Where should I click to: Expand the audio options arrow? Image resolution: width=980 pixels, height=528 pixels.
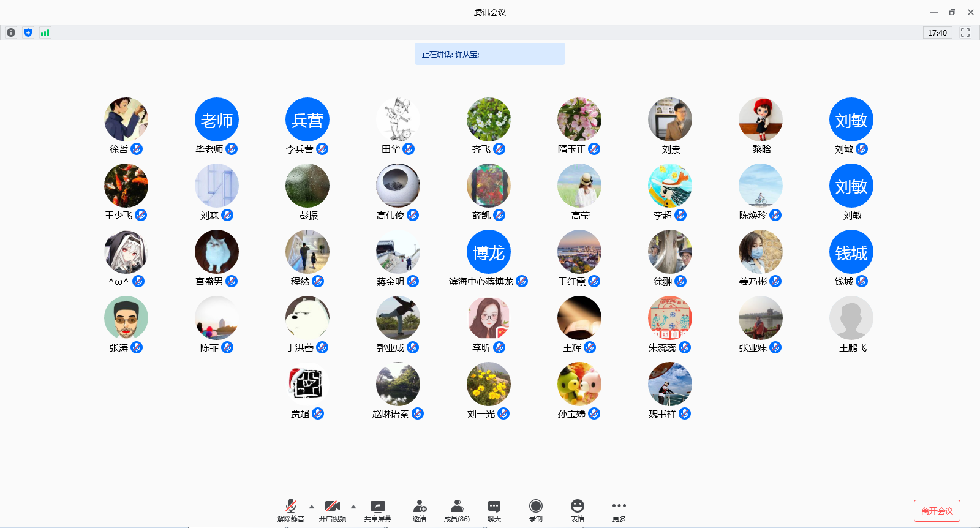coord(312,507)
